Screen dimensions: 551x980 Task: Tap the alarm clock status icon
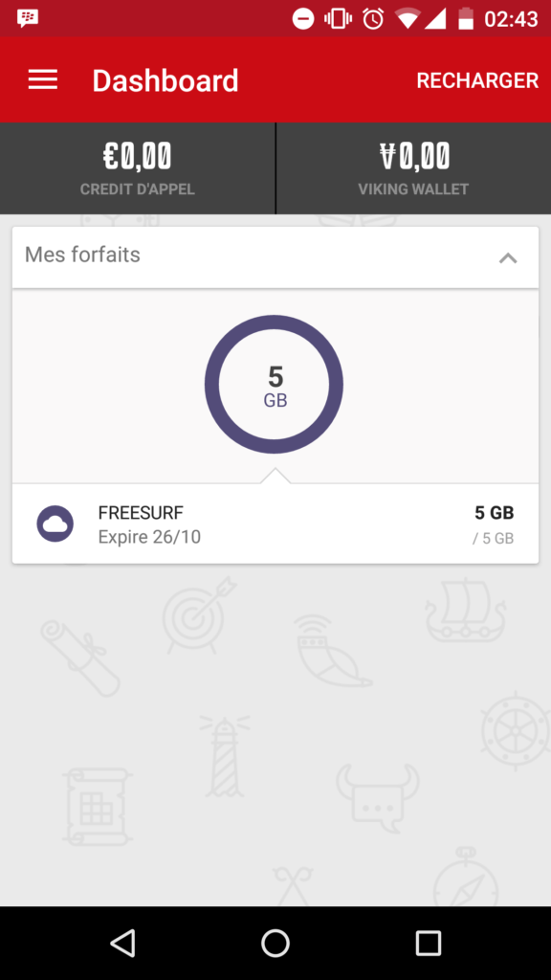373,18
